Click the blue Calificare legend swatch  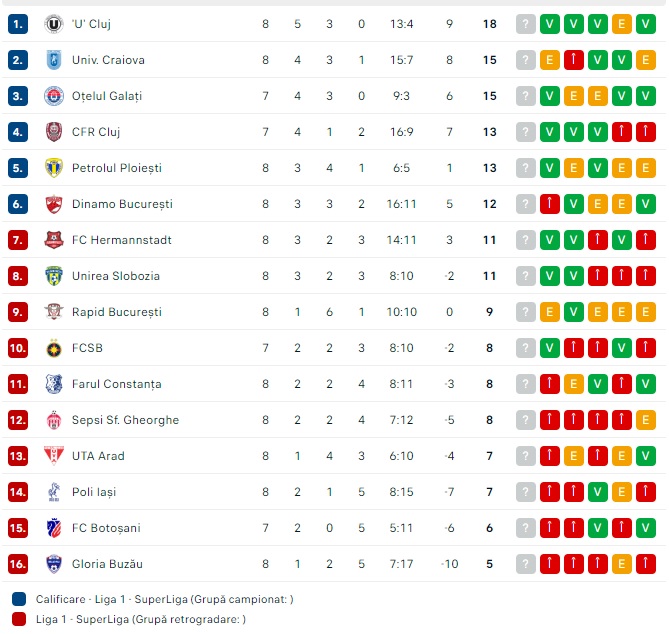[x=19, y=599]
